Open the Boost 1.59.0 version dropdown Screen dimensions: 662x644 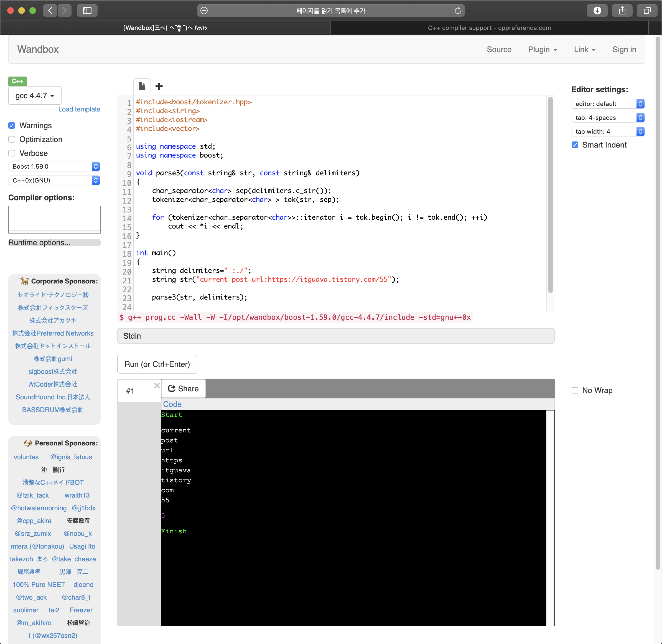coord(54,166)
